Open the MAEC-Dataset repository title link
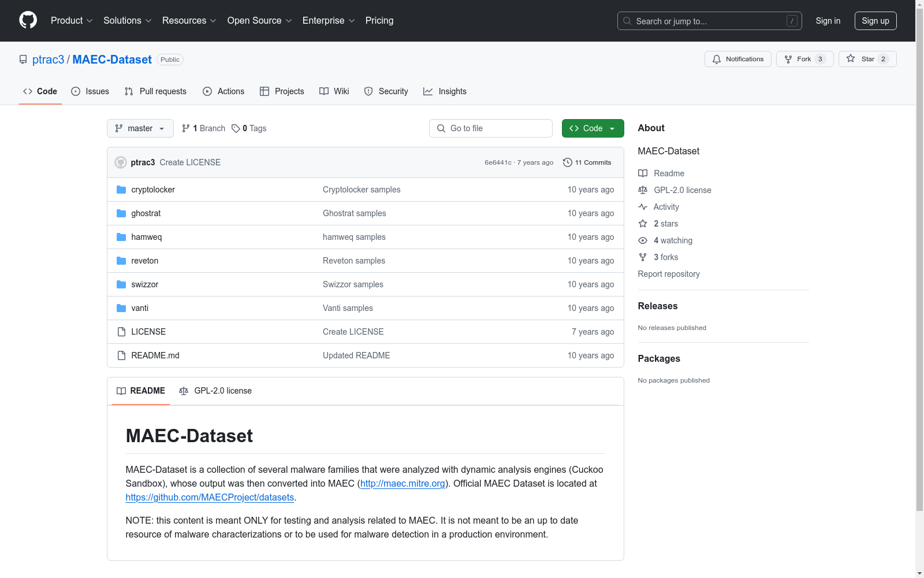Screen dimensions: 924x578 [112, 60]
